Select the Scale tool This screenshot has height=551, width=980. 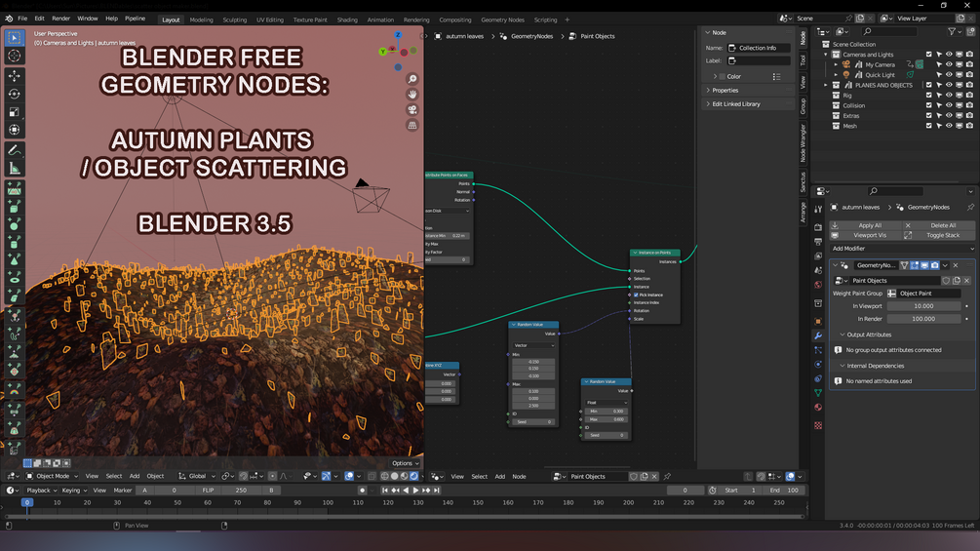[14, 112]
